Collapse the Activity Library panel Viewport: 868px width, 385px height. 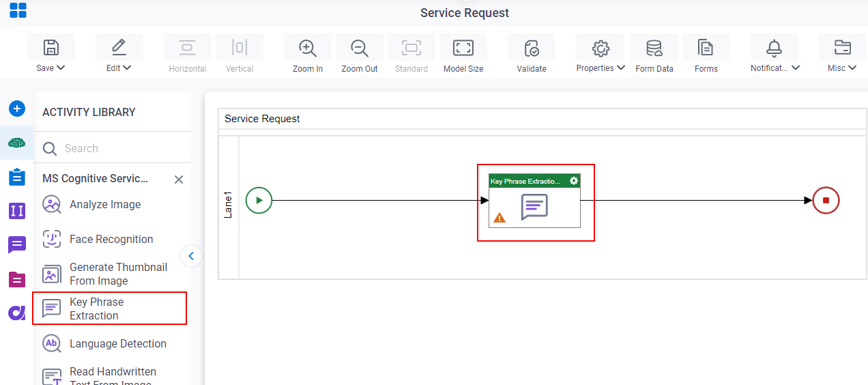[191, 256]
